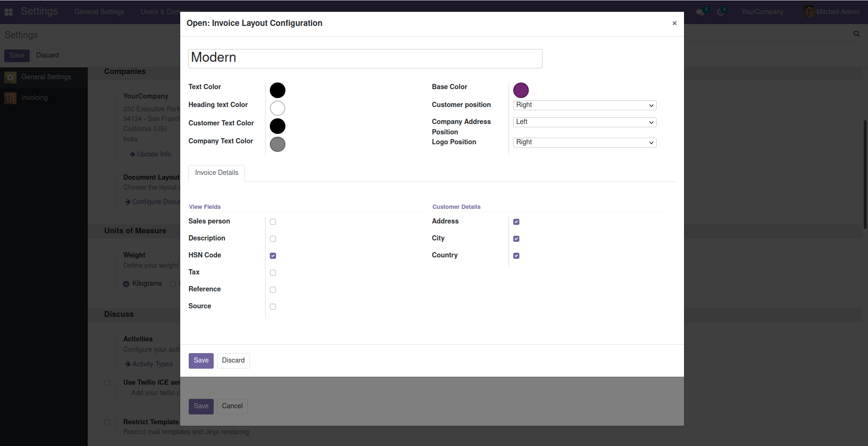Click the dialog's purple Save button
This screenshot has width=868, height=446.
pos(201,361)
